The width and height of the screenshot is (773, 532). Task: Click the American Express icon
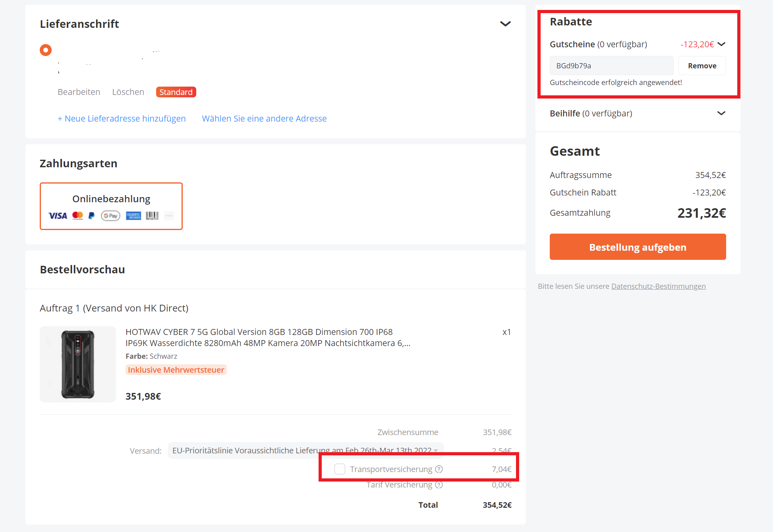(133, 216)
